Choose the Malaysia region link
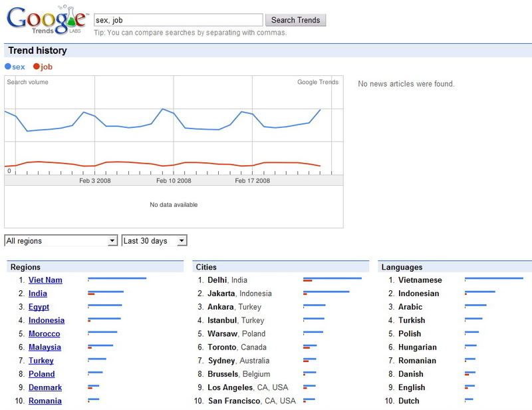The image size is (532, 410). [x=45, y=347]
